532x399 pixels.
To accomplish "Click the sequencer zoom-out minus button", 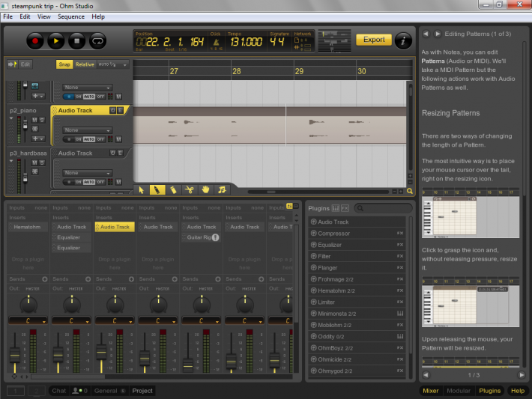I will tap(394, 192).
